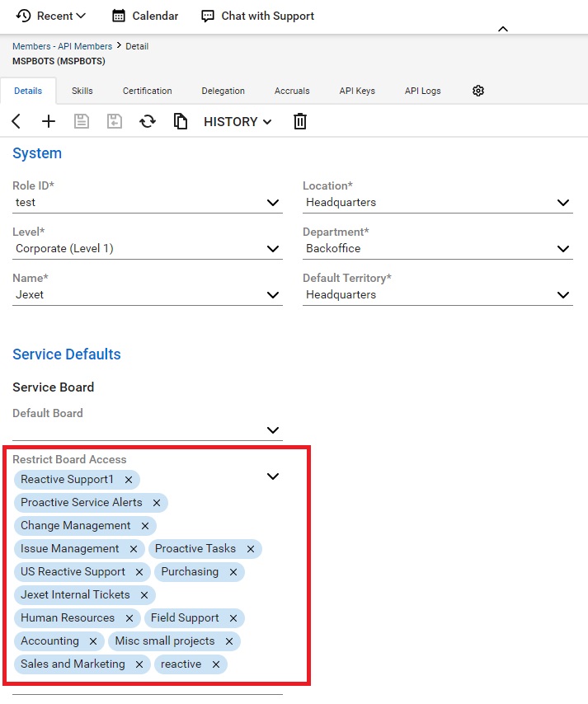
Task: Open the HISTORY dropdown
Action: [238, 121]
